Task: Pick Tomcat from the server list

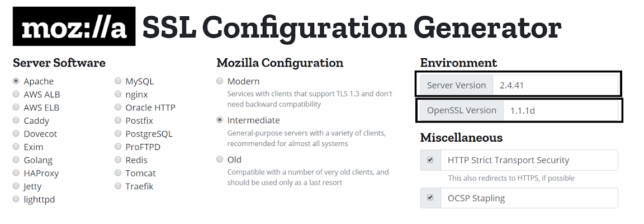Action: [x=118, y=173]
